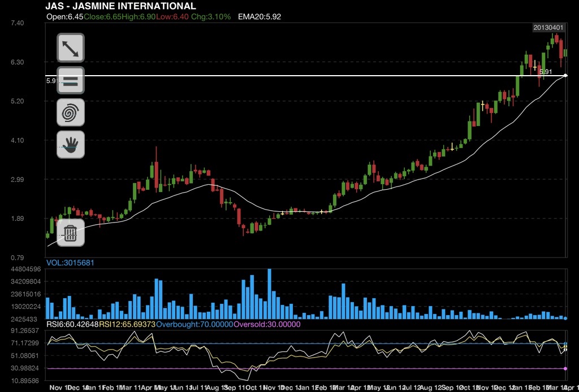Viewport: 579px width, 392px height.
Task: Click the Close:6.65 value
Action: coord(102,16)
